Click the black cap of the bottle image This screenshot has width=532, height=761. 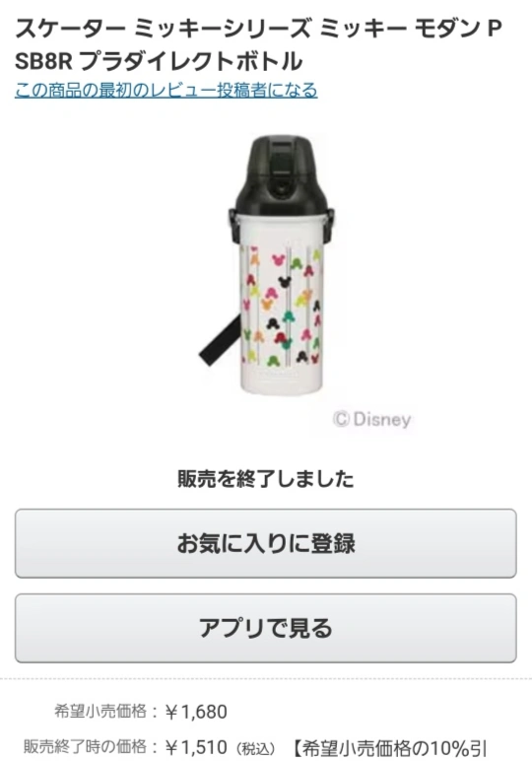[x=280, y=173]
